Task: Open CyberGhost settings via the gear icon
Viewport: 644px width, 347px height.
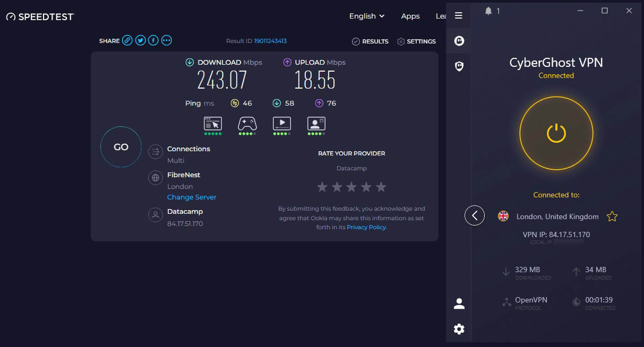Action: click(x=459, y=329)
